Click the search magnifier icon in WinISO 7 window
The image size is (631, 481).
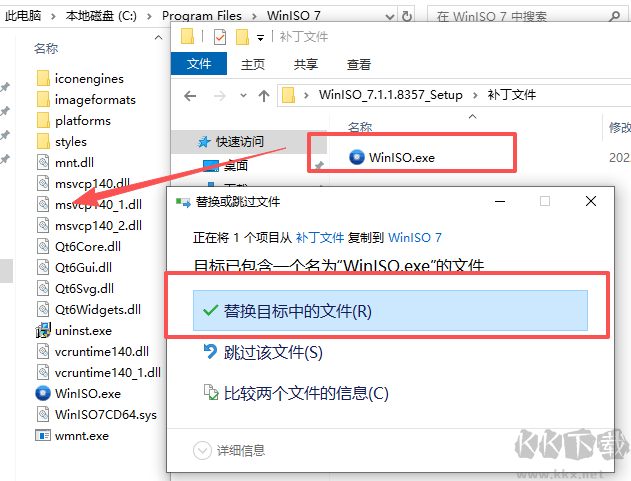(x=615, y=16)
